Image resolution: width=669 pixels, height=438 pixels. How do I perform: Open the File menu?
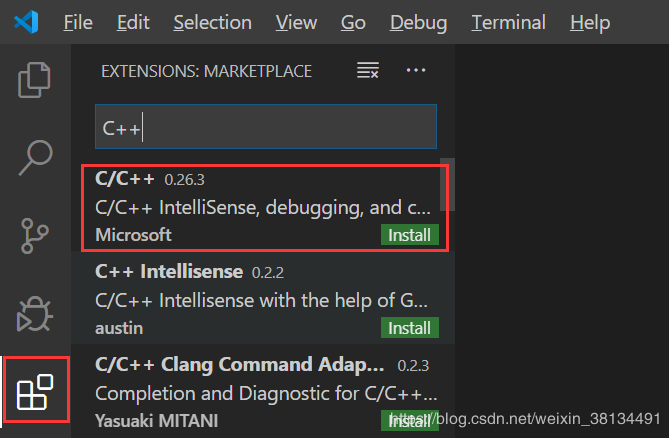[78, 22]
